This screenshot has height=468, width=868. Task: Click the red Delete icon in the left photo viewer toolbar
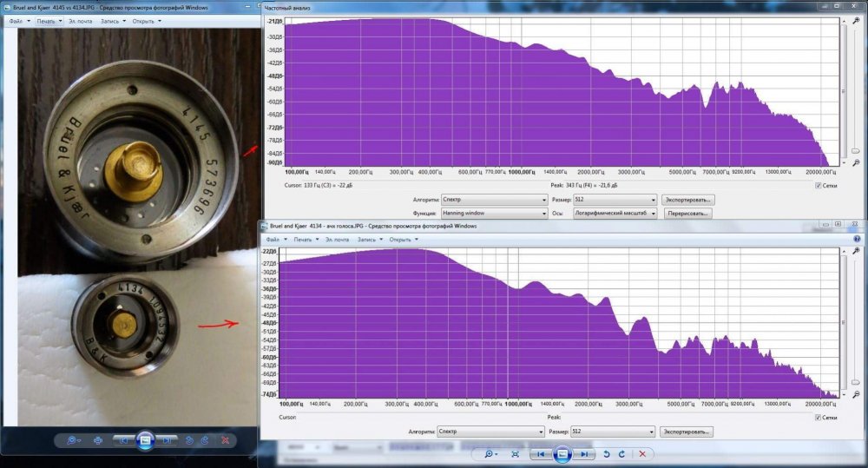tap(226, 440)
